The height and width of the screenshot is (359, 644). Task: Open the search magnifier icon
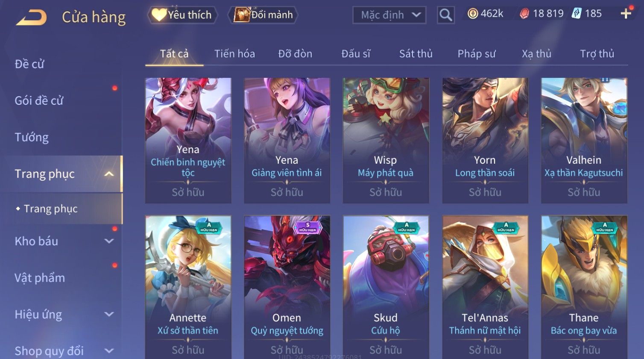[x=445, y=15]
